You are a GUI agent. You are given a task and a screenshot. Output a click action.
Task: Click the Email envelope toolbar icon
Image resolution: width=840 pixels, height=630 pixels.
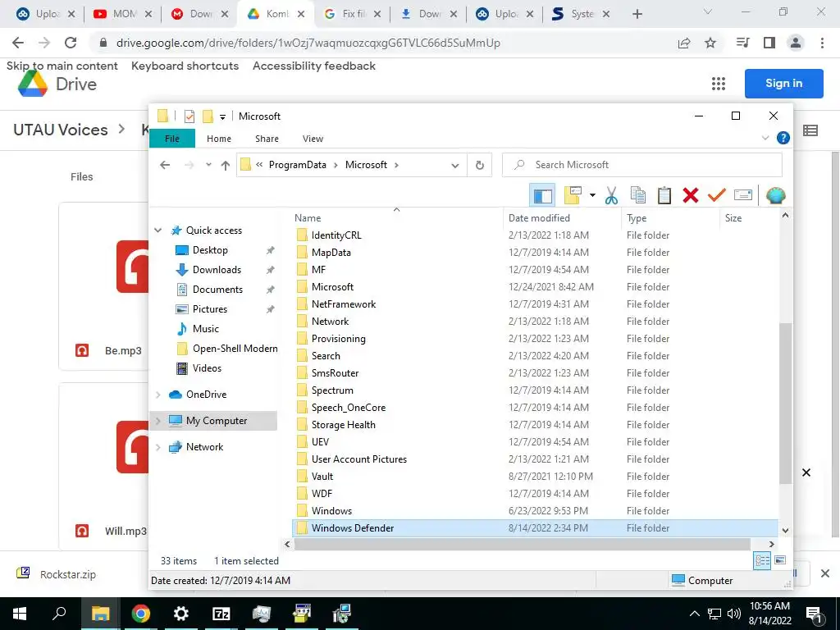coord(743,195)
